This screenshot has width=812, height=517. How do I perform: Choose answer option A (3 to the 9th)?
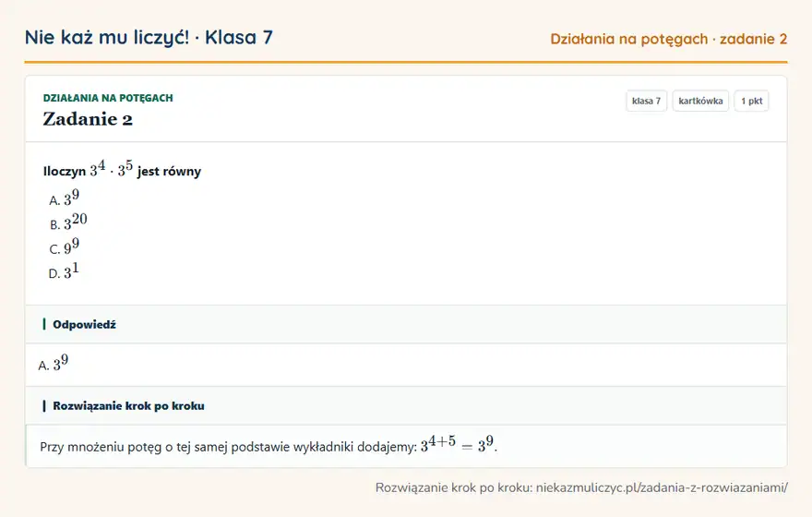pyautogui.click(x=65, y=198)
